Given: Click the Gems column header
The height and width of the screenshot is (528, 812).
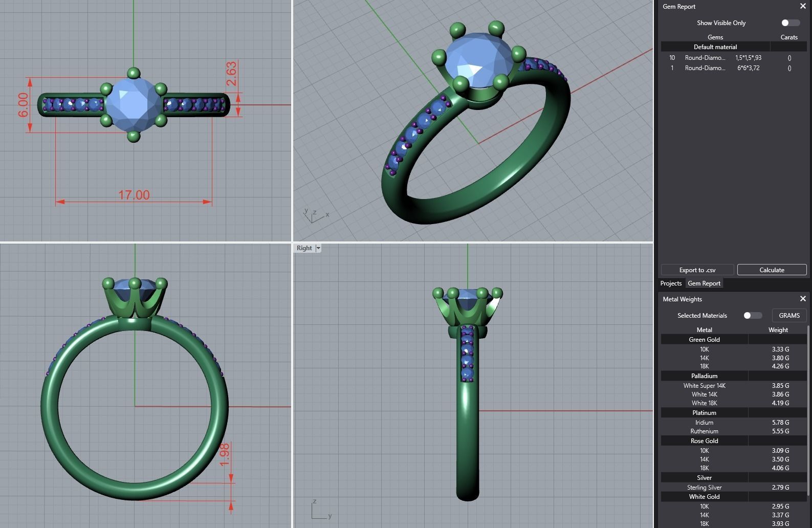Looking at the screenshot, I should click(x=715, y=37).
